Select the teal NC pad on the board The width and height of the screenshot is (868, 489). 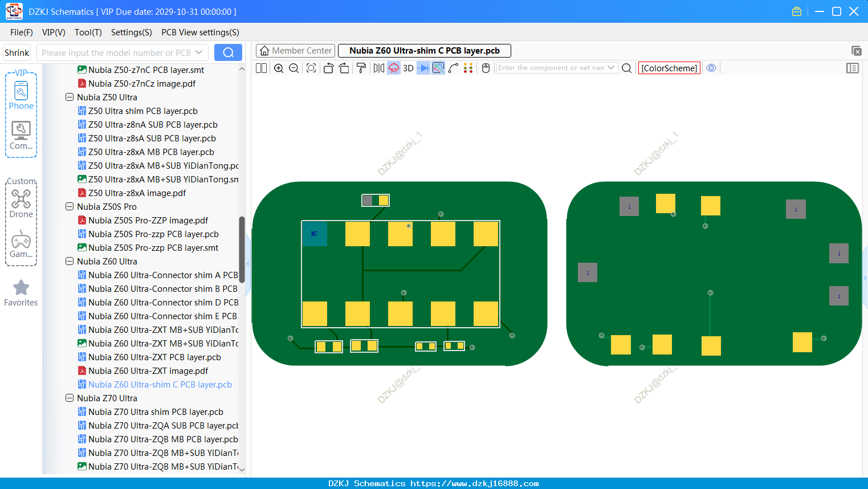(315, 234)
